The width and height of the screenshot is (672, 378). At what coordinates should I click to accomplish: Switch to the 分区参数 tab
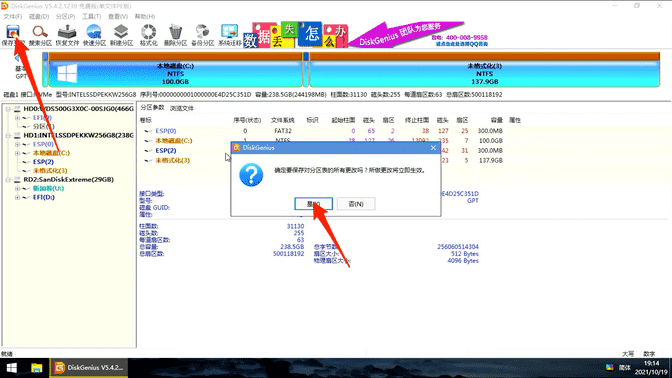coord(152,108)
